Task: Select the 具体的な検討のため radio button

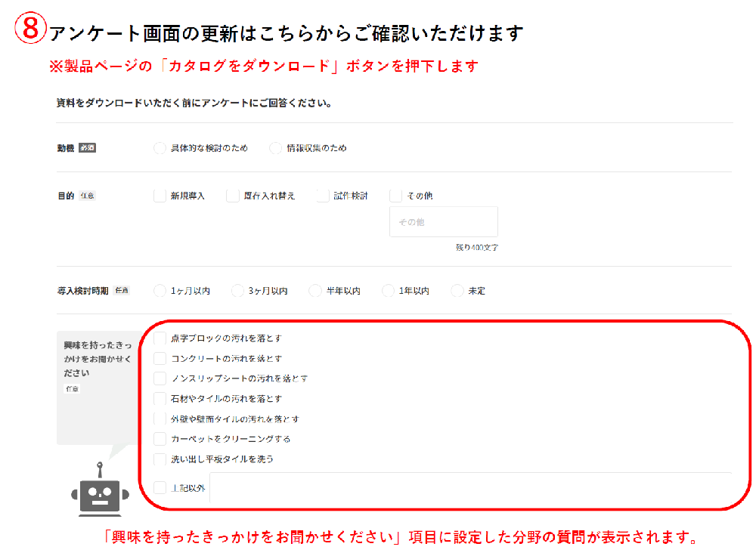Action: (160, 148)
